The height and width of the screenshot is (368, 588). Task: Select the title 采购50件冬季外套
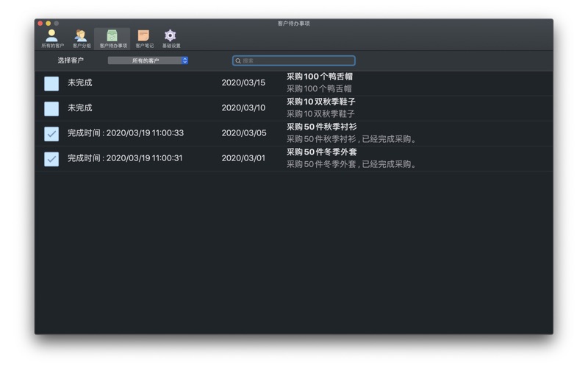coord(322,152)
